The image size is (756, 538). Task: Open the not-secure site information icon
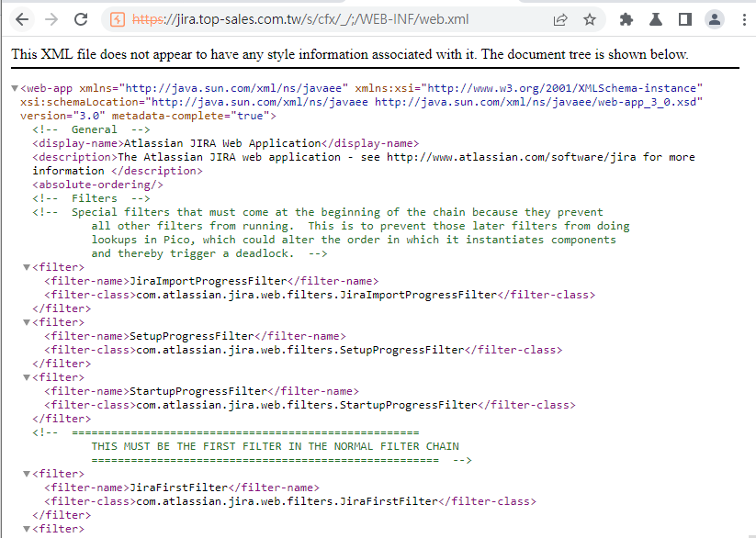click(118, 20)
